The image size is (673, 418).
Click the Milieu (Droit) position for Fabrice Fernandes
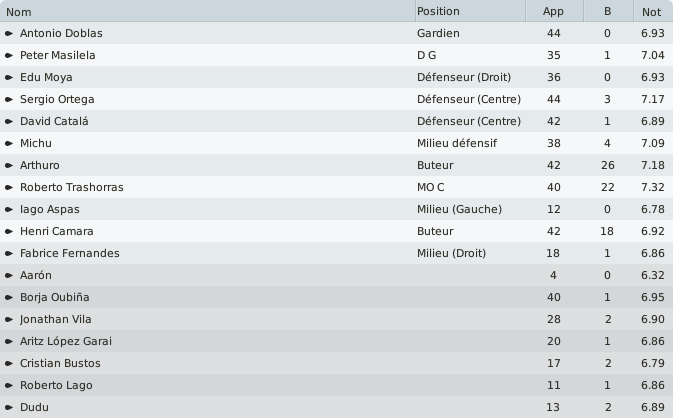(x=452, y=253)
